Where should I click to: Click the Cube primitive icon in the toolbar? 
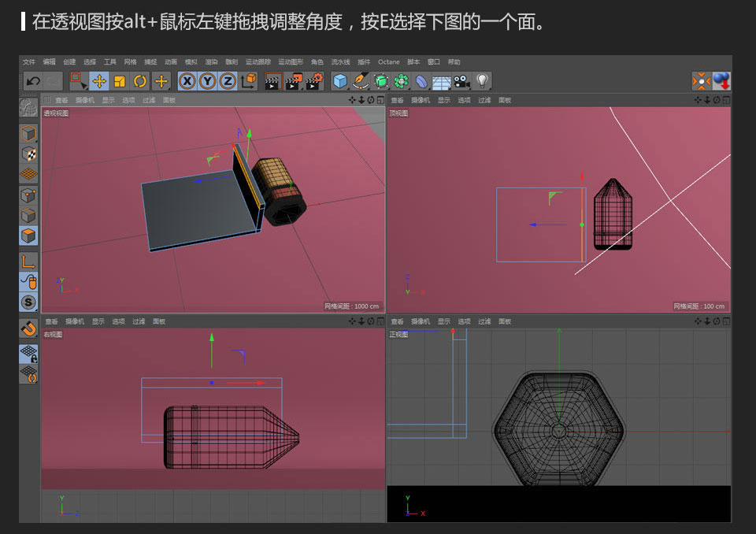tap(339, 81)
